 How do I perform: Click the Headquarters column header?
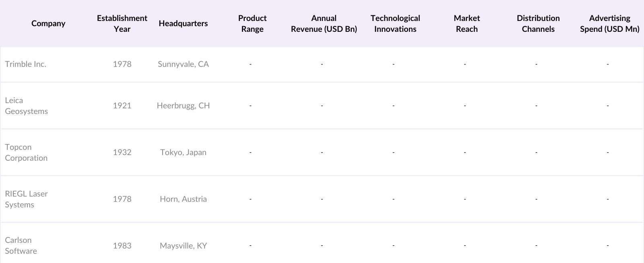(183, 23)
